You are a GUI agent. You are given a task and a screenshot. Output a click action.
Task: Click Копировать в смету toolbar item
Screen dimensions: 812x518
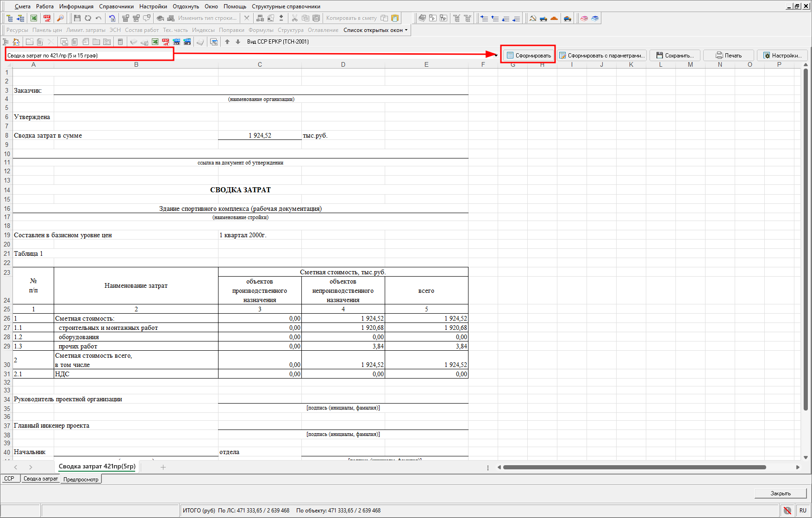(x=351, y=18)
